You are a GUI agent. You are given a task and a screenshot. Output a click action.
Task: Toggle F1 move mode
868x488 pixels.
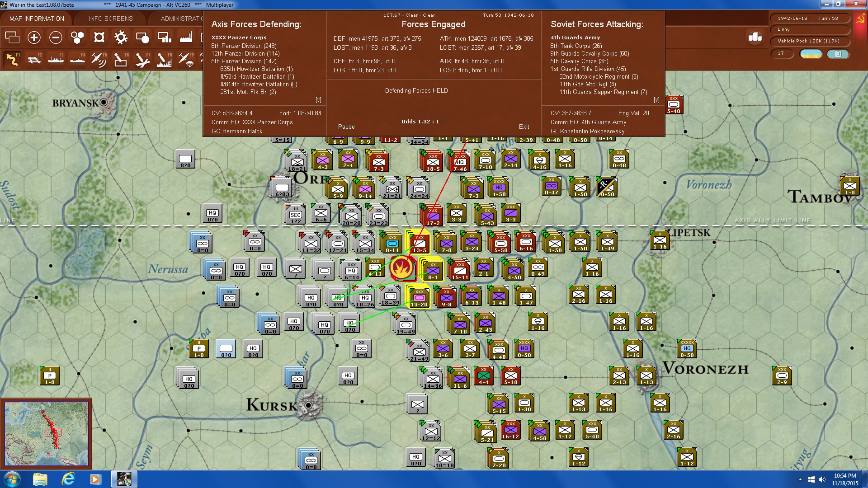12,60
